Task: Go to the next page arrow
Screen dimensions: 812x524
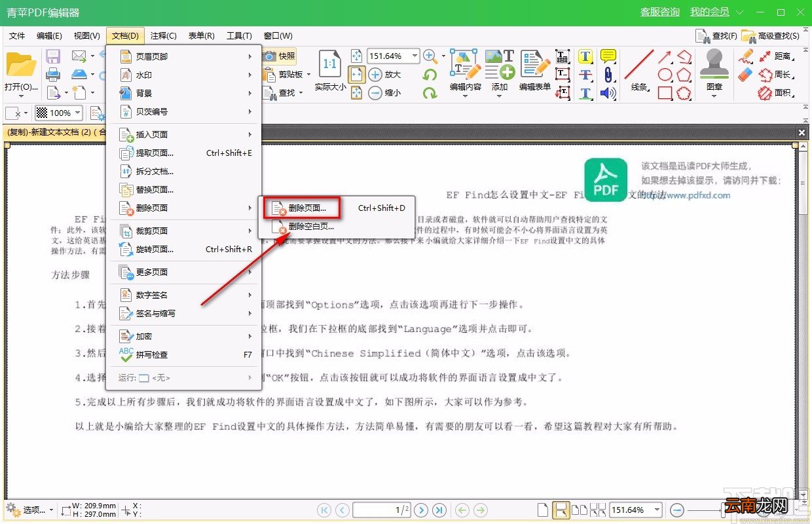Action: 421,510
